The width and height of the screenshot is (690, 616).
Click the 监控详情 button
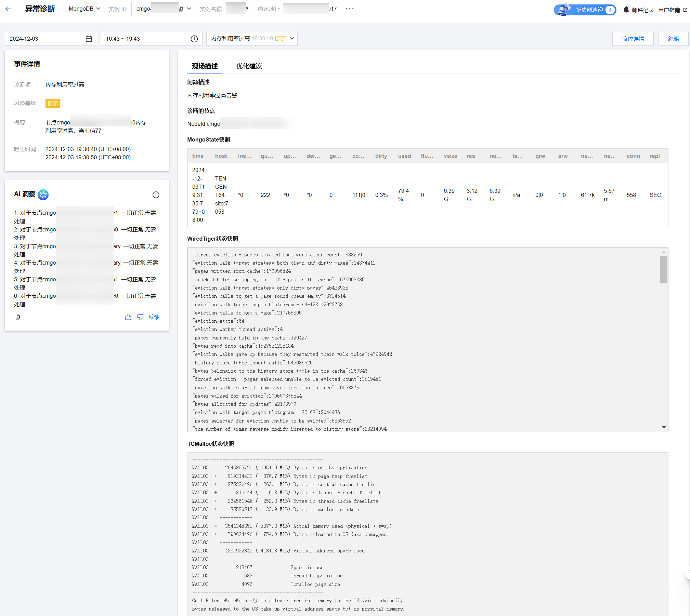click(633, 39)
